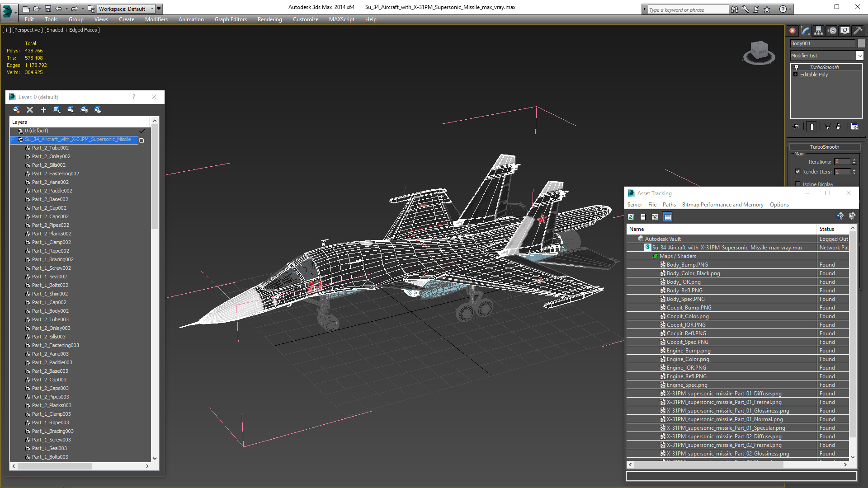Toggle the Render Iters checkbox
Viewport: 868px width, 488px height.
coord(798,172)
